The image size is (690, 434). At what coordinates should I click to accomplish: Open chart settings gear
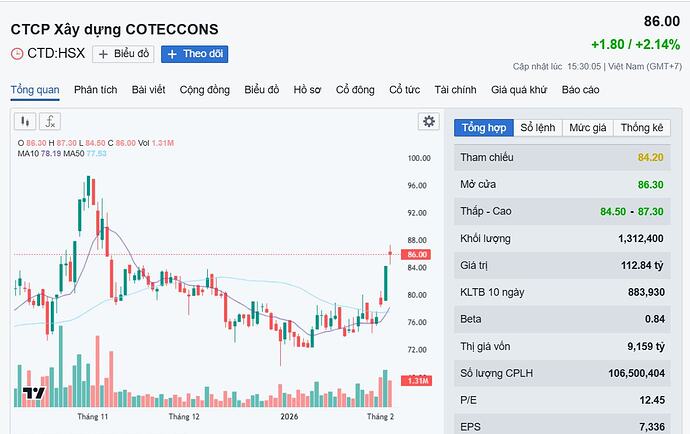429,121
